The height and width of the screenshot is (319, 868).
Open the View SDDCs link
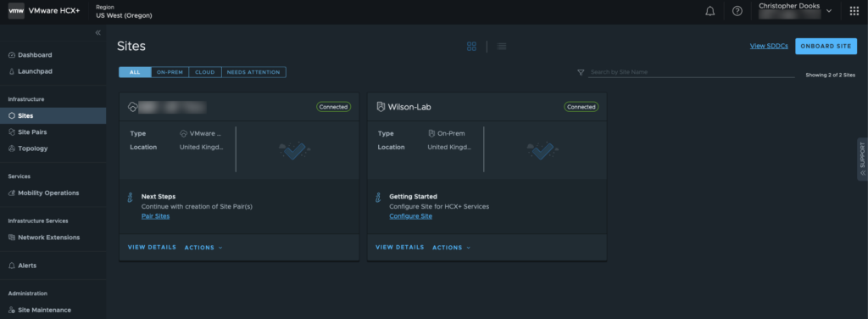(769, 46)
